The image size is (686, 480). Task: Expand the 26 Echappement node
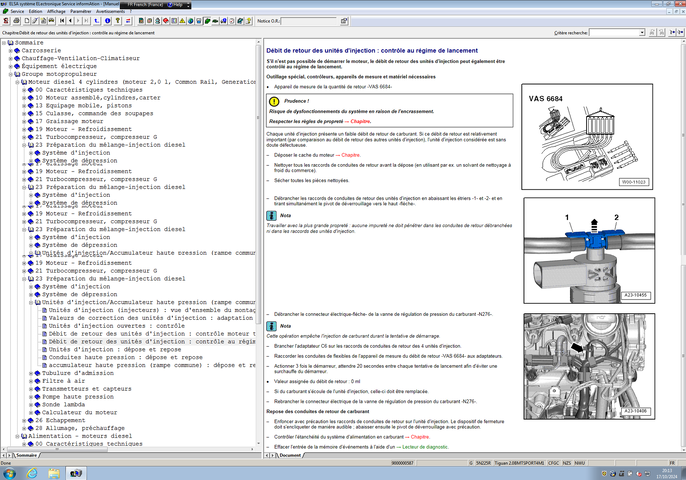click(x=24, y=420)
